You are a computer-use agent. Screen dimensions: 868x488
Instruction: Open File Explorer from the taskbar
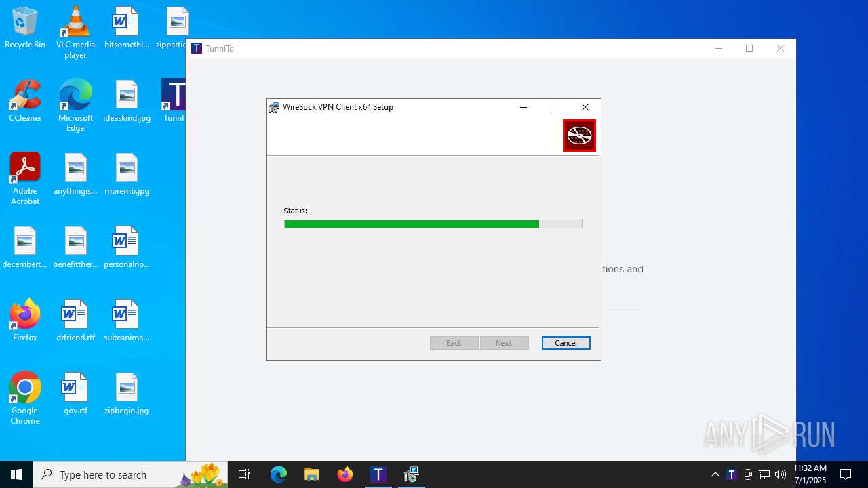(312, 474)
